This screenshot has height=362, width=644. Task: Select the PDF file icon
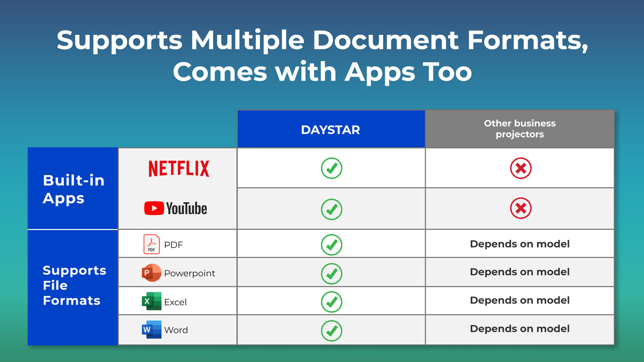tap(151, 244)
